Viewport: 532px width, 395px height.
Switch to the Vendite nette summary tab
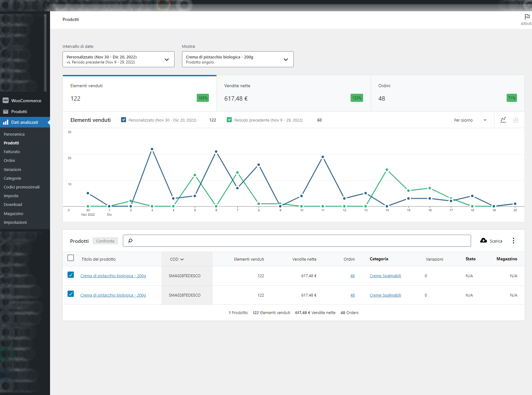click(293, 93)
